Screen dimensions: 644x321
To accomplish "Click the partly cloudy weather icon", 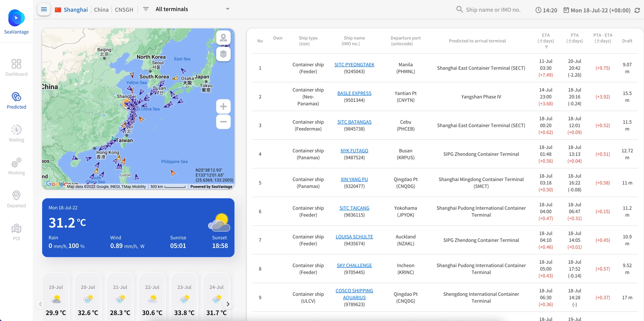I will coord(219,222).
